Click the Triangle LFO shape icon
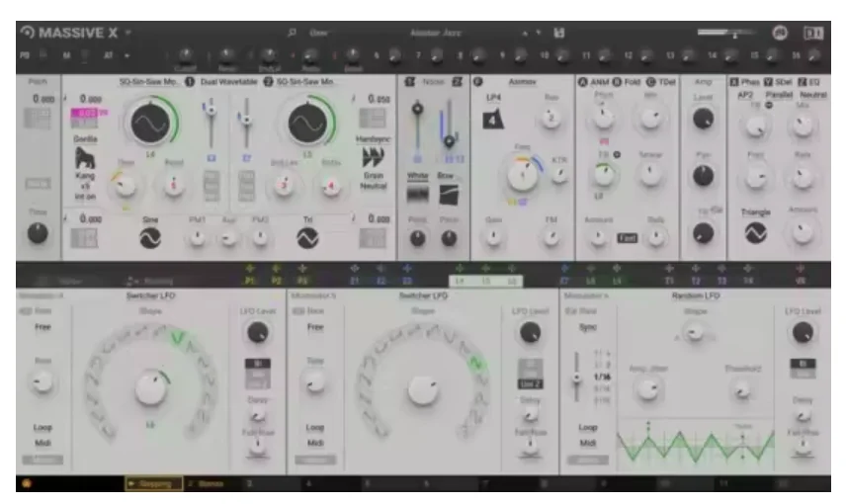Image resolution: width=846 pixels, height=504 pixels. click(755, 233)
